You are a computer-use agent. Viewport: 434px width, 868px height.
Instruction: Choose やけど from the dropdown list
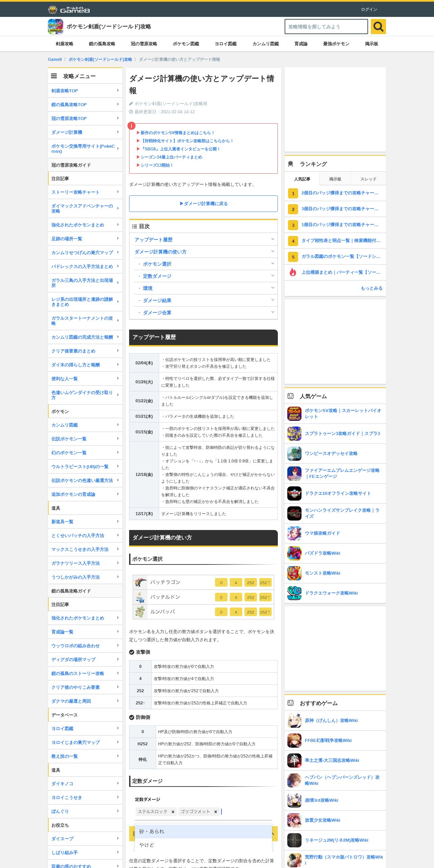point(203,845)
